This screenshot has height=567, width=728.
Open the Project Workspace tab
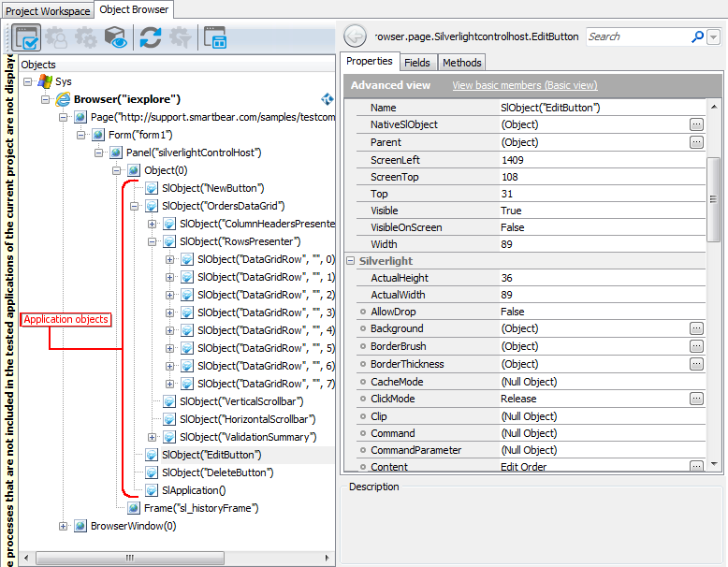48,11
